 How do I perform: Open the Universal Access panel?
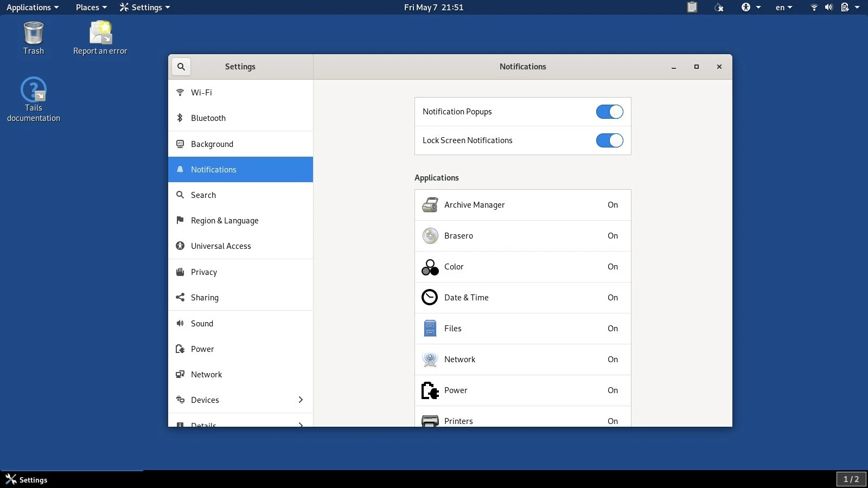point(240,246)
